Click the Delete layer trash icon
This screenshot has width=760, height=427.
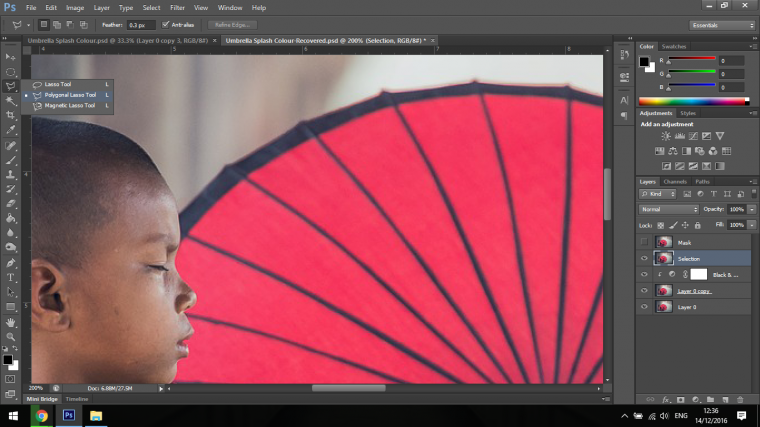tap(740, 400)
